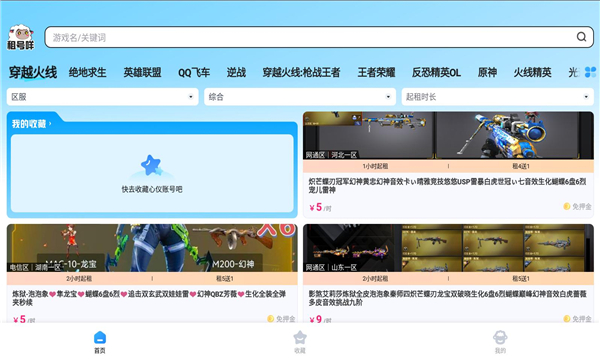The width and height of the screenshot is (600, 360).
Task: Click the ¥5 price on the 河北一区 listing
Action: coord(320,207)
